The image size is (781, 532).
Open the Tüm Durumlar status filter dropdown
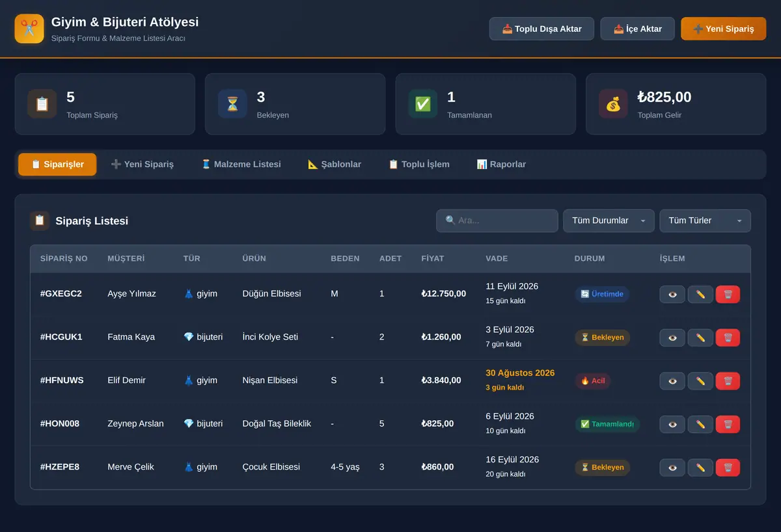click(x=609, y=220)
